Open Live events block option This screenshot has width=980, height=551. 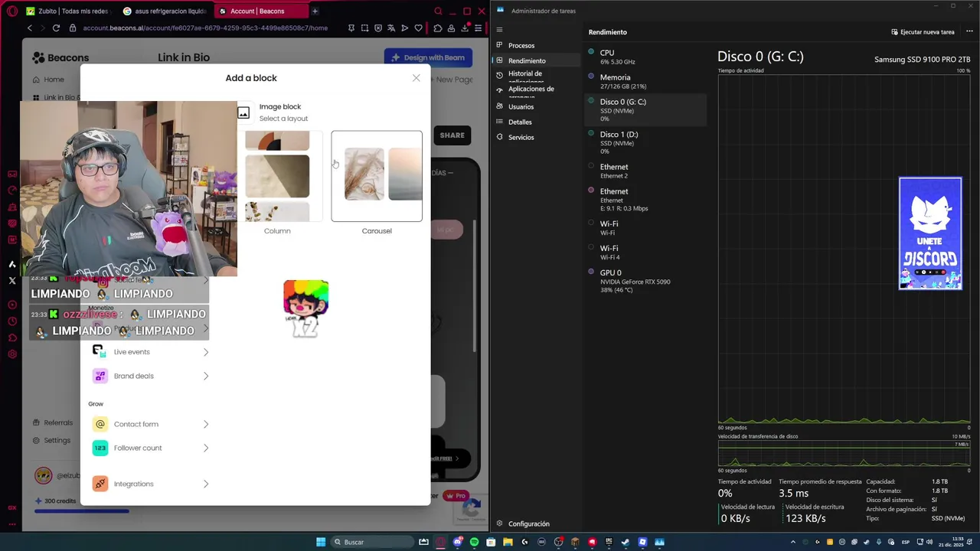coord(150,352)
